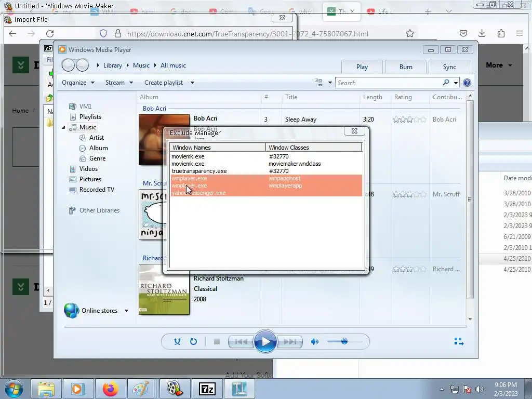
Task: Select truetransparency.exe row in Exclude Manager
Action: tap(266, 171)
